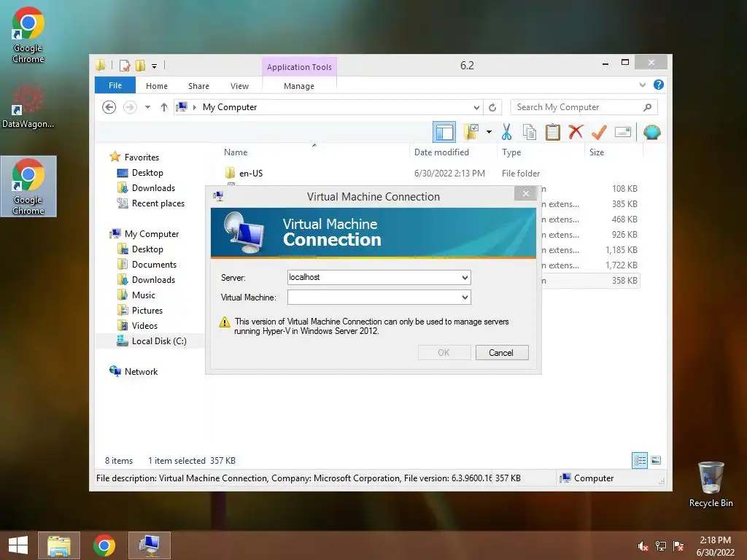Viewport: 747px width, 560px height.
Task: Click the blue shell icon in toolbar
Action: pos(651,132)
